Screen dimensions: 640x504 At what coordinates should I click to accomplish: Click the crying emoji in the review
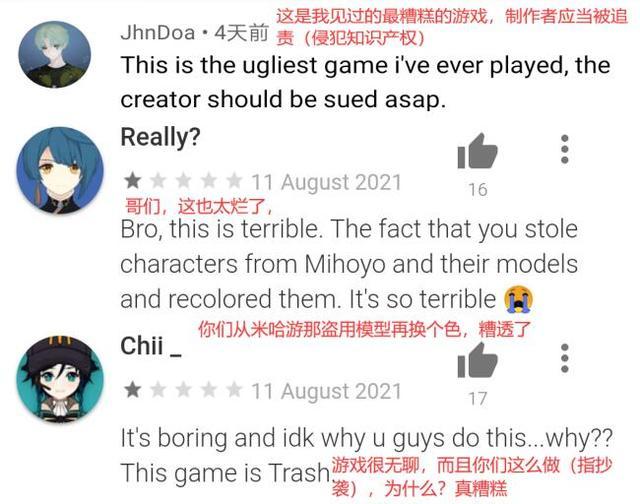point(518,299)
